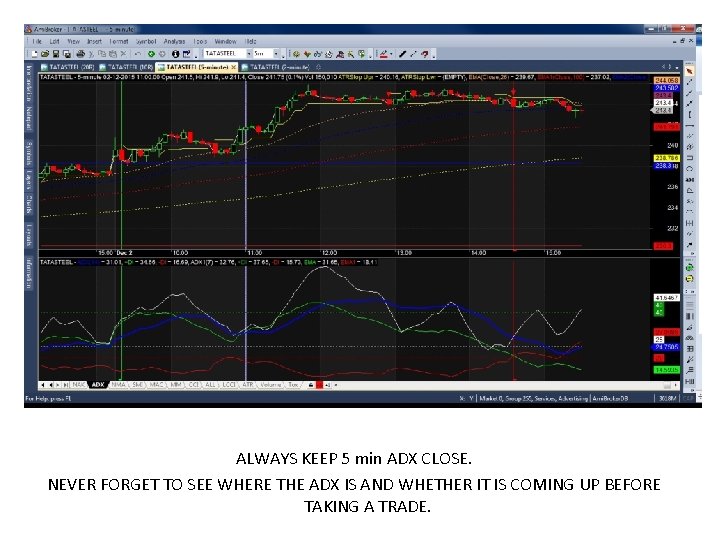The image size is (720, 540).
Task: Open the Analysis menu
Action: tap(174, 41)
